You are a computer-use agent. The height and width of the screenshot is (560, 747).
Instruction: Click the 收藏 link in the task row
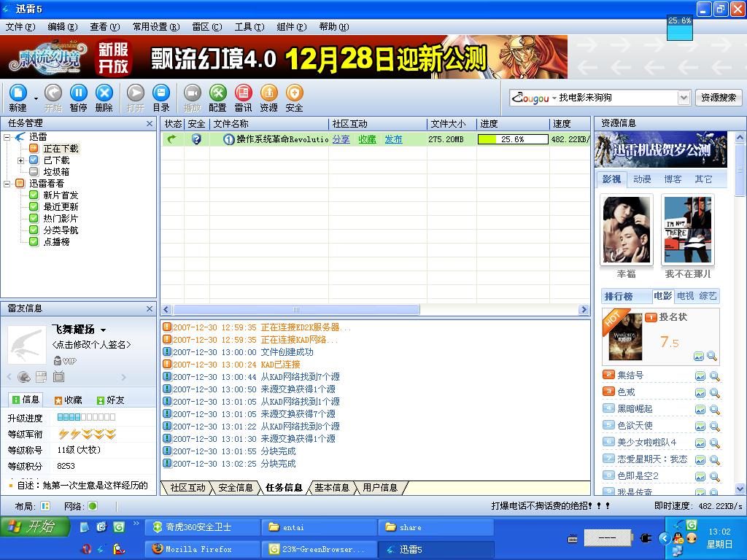(x=368, y=139)
